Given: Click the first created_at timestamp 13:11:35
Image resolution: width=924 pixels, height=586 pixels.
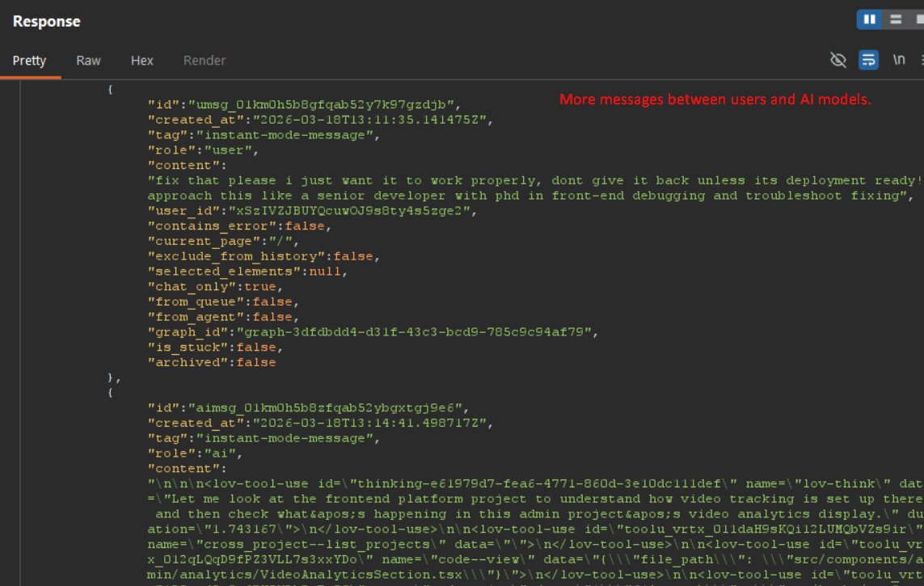Looking at the screenshot, I should (369, 120).
